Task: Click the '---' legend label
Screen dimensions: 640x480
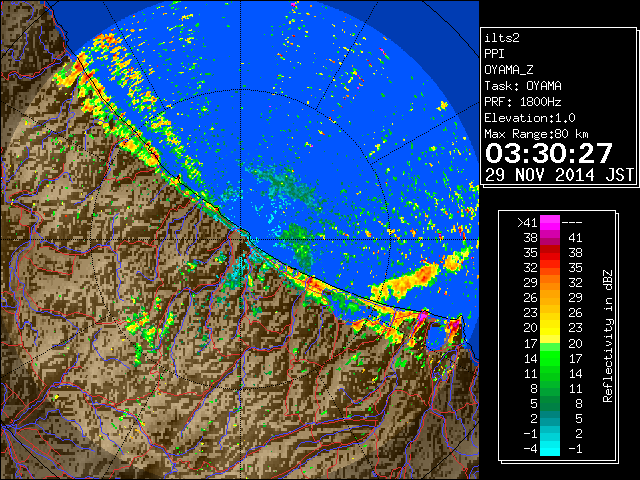Action: tap(572, 223)
